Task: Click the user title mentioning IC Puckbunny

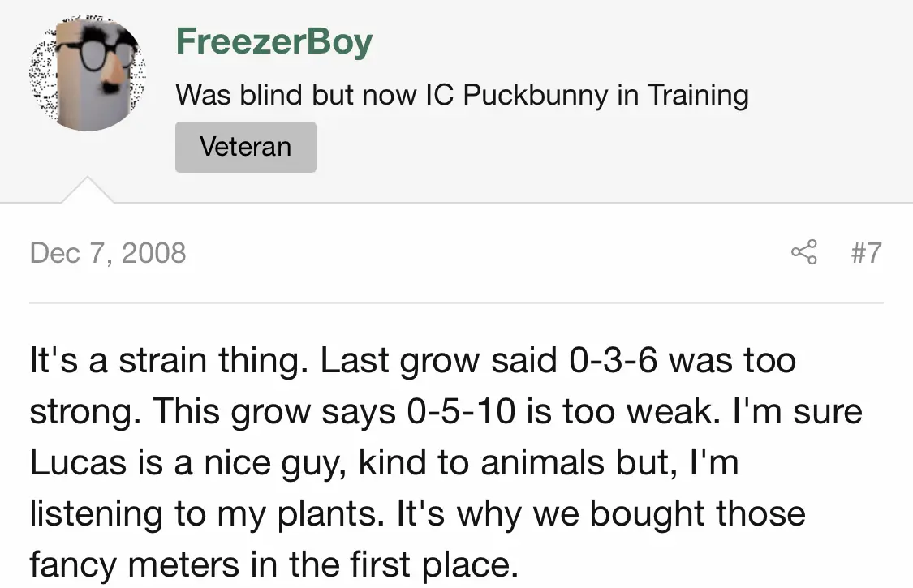Action: (462, 96)
